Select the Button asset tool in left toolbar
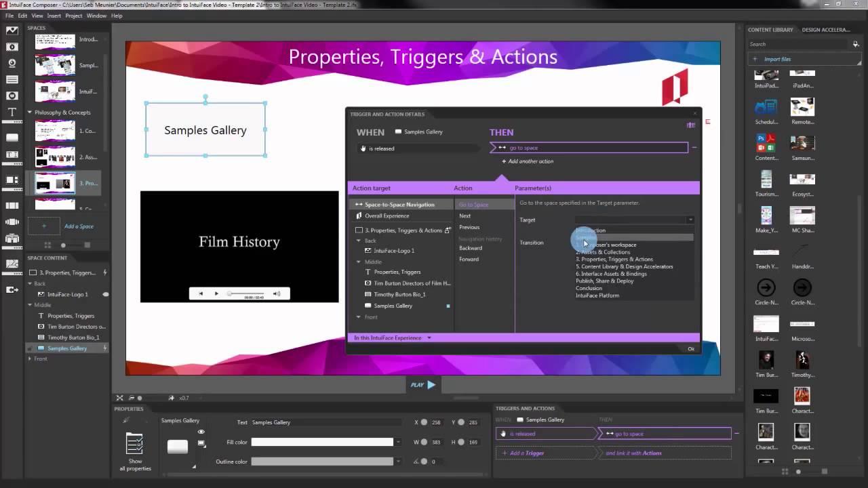This screenshot has height=488, width=868. (x=12, y=138)
